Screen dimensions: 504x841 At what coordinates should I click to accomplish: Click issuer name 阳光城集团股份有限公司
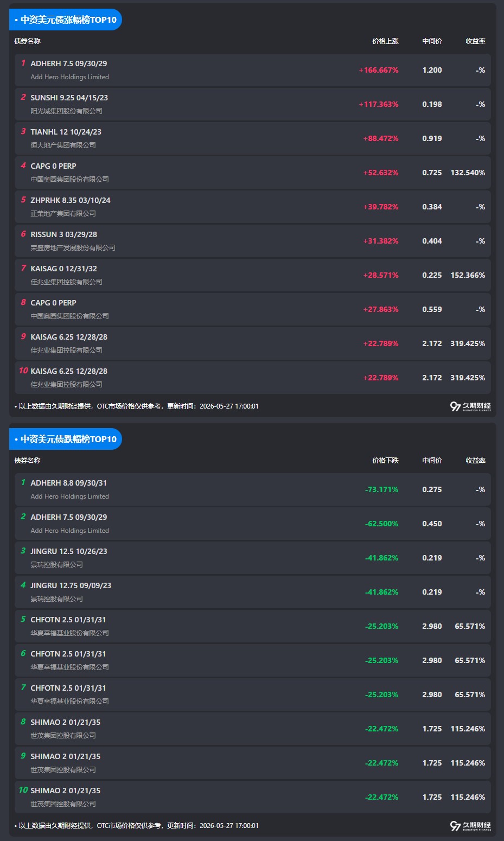[67, 111]
